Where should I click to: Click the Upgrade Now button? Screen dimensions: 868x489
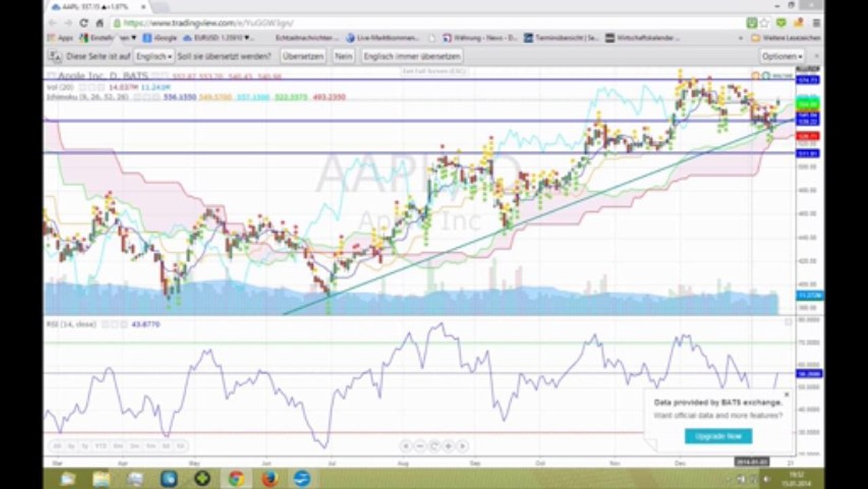pyautogui.click(x=718, y=436)
